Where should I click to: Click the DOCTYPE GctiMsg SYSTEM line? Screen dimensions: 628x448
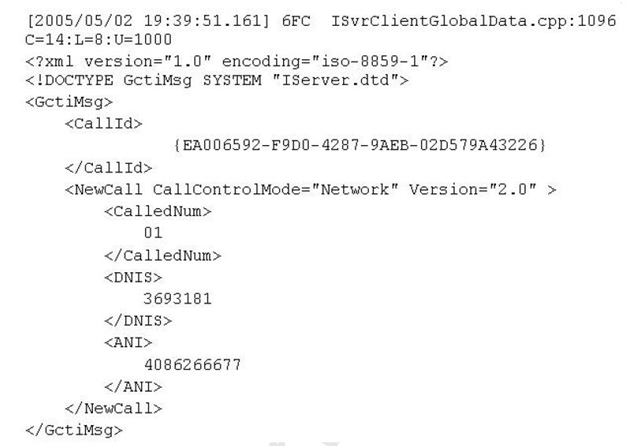(x=217, y=80)
